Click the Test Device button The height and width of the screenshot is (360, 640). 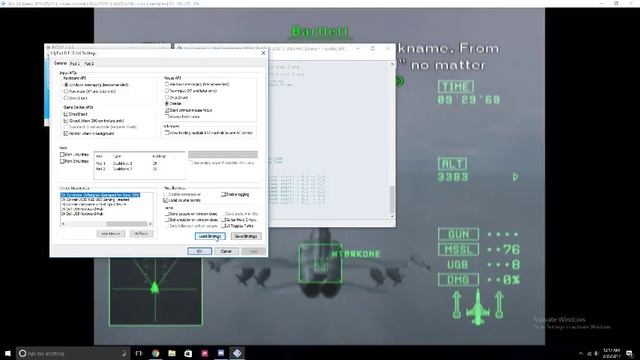click(x=111, y=233)
